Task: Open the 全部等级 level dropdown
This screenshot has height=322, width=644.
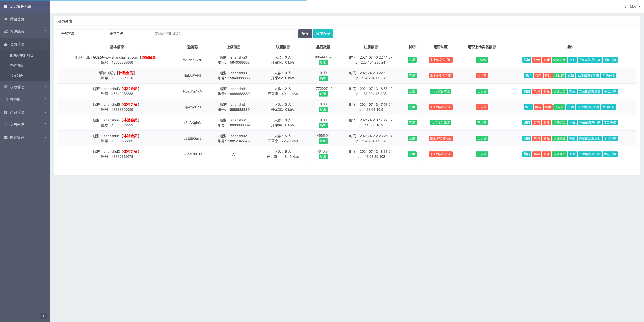Action: [x=80, y=34]
